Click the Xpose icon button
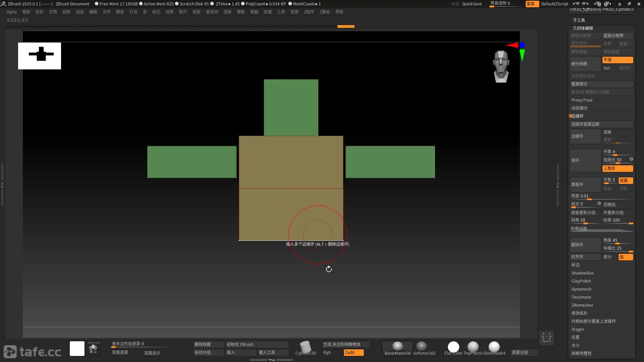 click(x=546, y=338)
